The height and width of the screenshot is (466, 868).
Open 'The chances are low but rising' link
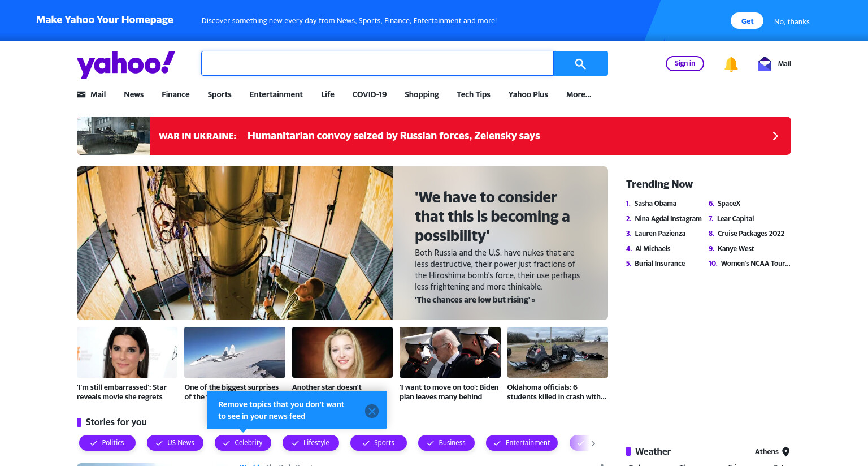tap(475, 300)
